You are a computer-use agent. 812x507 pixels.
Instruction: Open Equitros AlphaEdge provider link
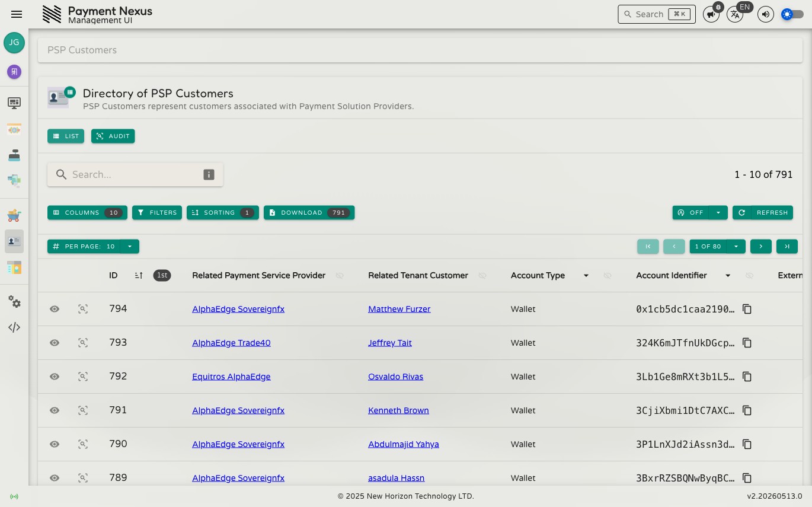231,377
